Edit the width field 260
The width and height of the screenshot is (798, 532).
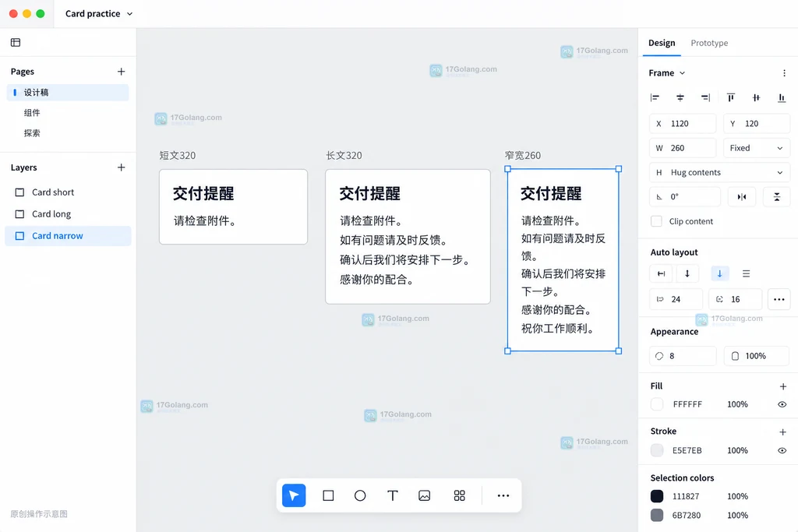683,148
